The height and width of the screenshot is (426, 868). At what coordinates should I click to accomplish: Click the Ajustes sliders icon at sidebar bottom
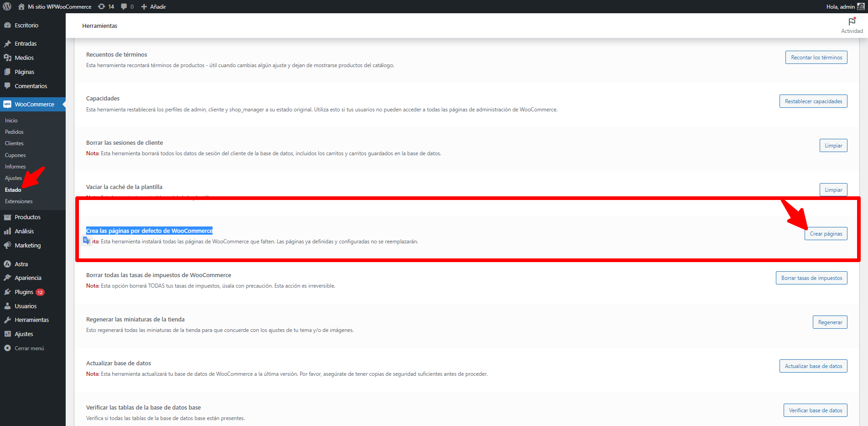point(7,334)
